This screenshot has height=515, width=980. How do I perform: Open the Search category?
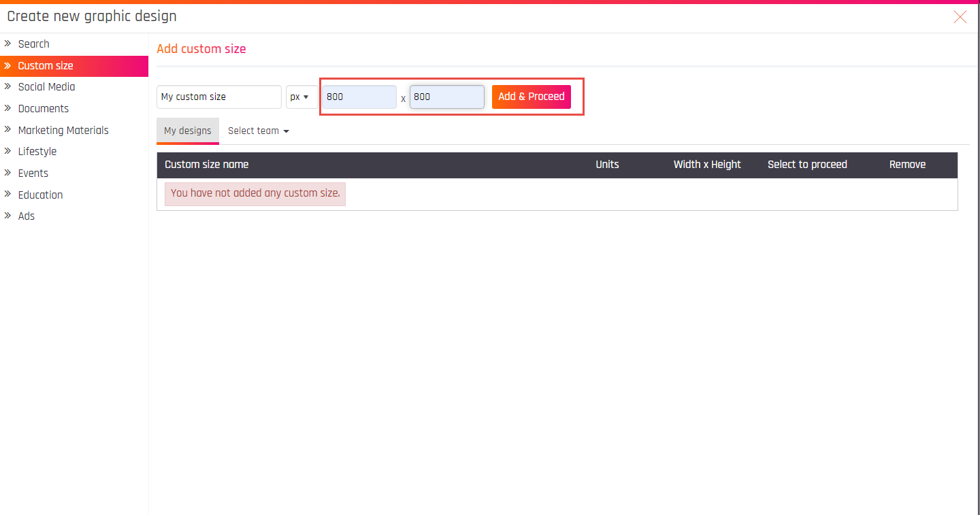click(x=33, y=44)
